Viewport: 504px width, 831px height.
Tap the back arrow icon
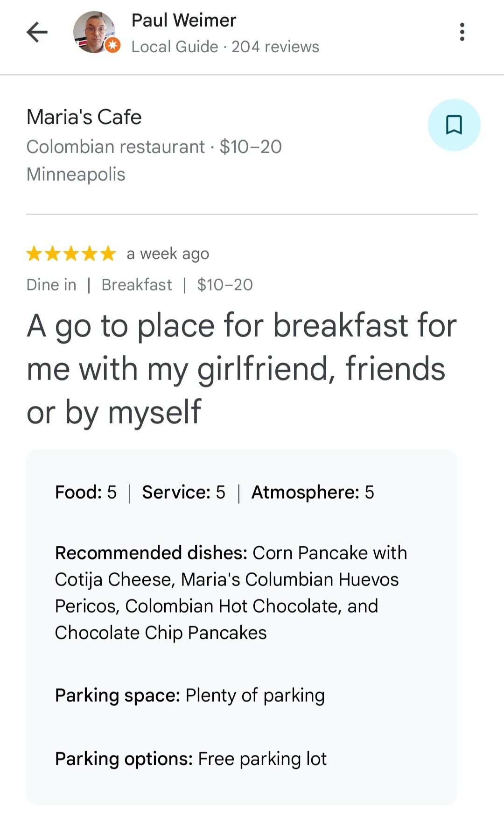click(x=37, y=33)
